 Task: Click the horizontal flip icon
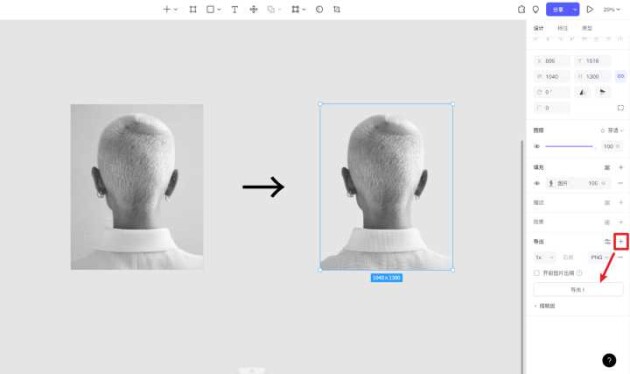(582, 92)
